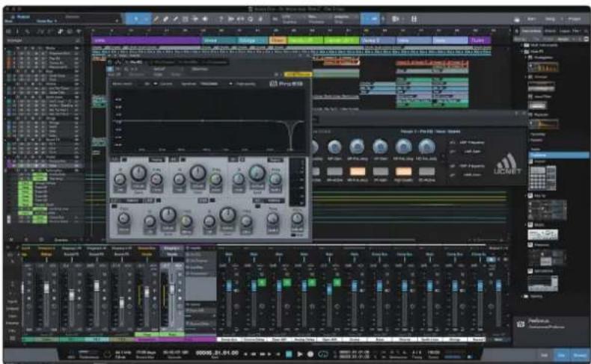Click the Inputs label on the mixer's left side
Image resolution: width=591 pixels, height=364 pixels.
[12, 302]
